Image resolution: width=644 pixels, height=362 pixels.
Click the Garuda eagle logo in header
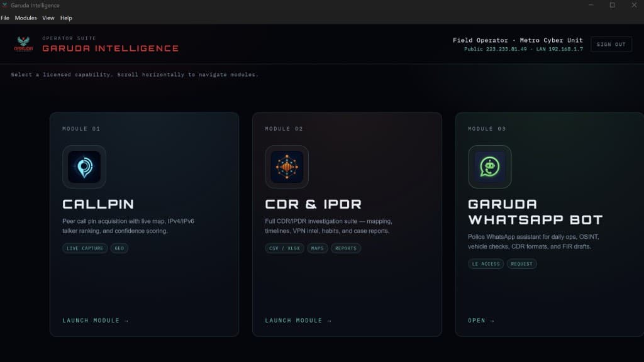click(x=23, y=44)
